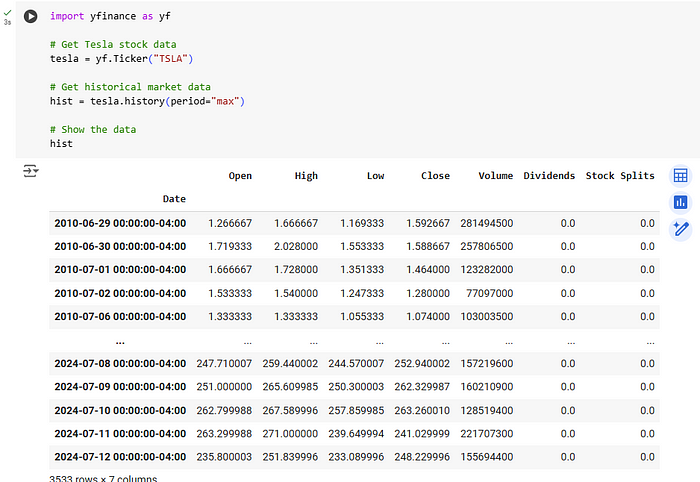Click Volume value 103003500
The image size is (700, 482).
point(487,316)
